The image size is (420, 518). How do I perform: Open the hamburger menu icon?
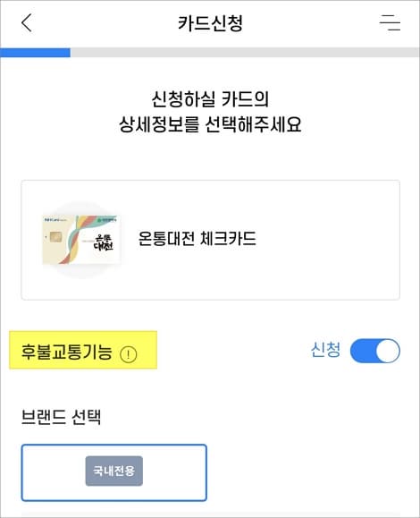click(390, 22)
